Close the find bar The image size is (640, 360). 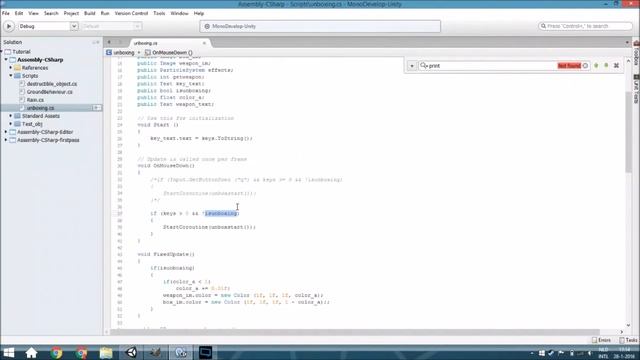616,66
